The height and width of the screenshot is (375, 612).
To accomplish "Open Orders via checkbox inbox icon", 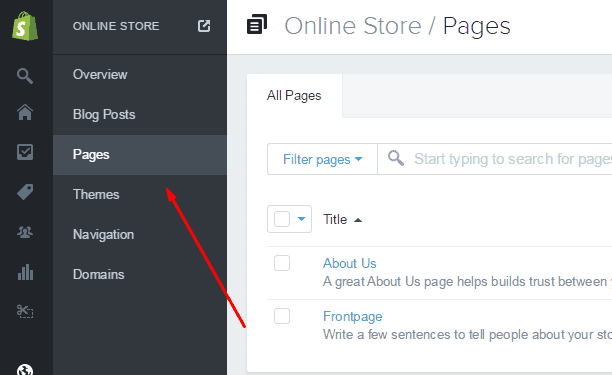I will click(x=25, y=152).
